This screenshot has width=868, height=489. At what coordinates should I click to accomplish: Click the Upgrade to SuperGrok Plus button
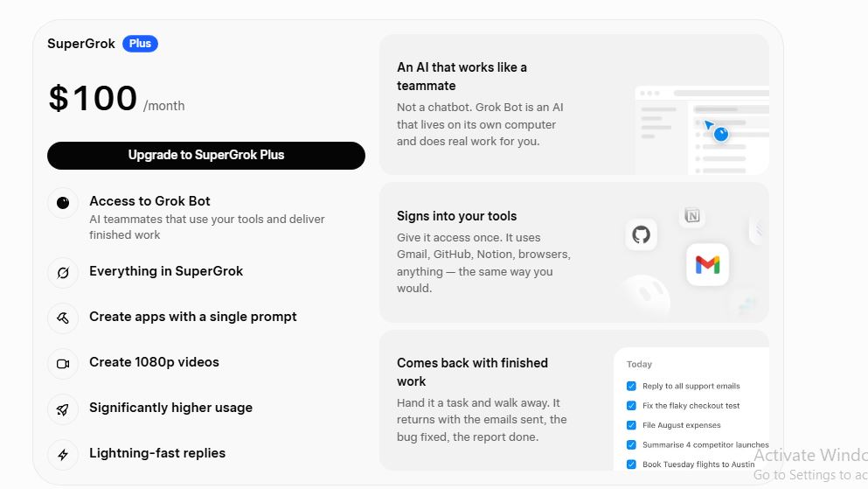coord(206,155)
